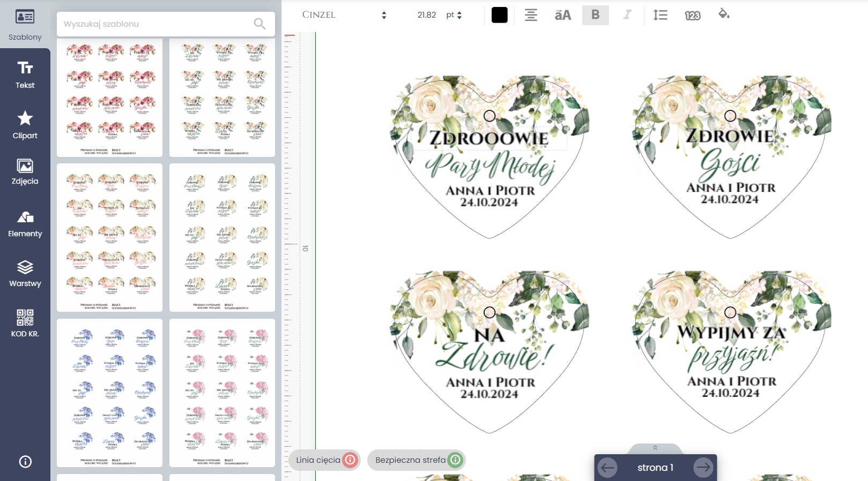Open the Clipart star panel
The width and height of the screenshot is (868, 481).
tap(25, 125)
